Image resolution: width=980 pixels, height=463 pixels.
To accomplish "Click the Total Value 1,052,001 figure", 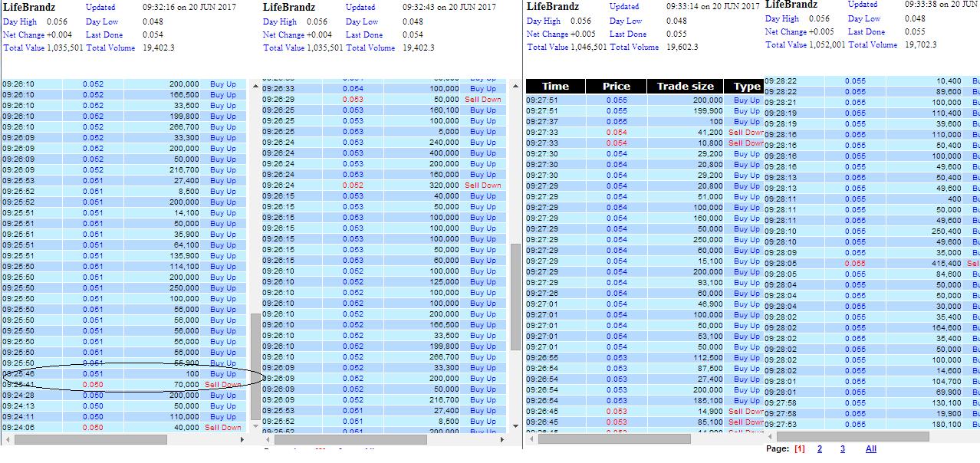I will (x=827, y=44).
